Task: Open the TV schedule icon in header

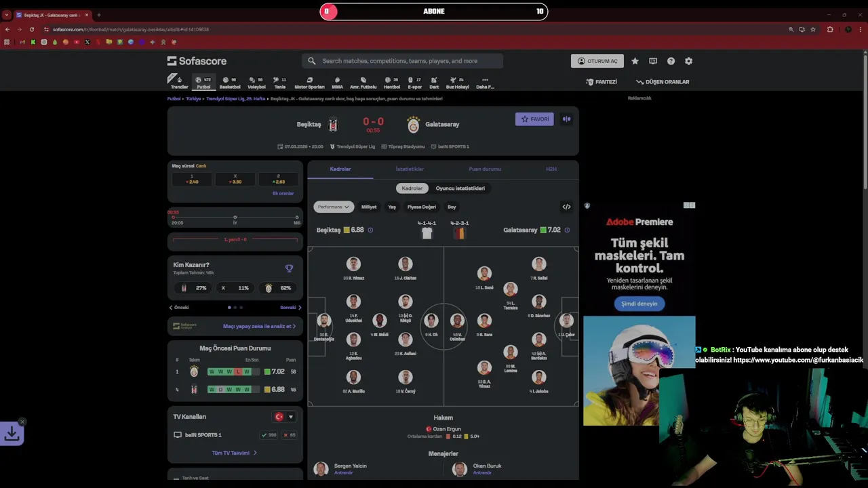Action: point(653,61)
